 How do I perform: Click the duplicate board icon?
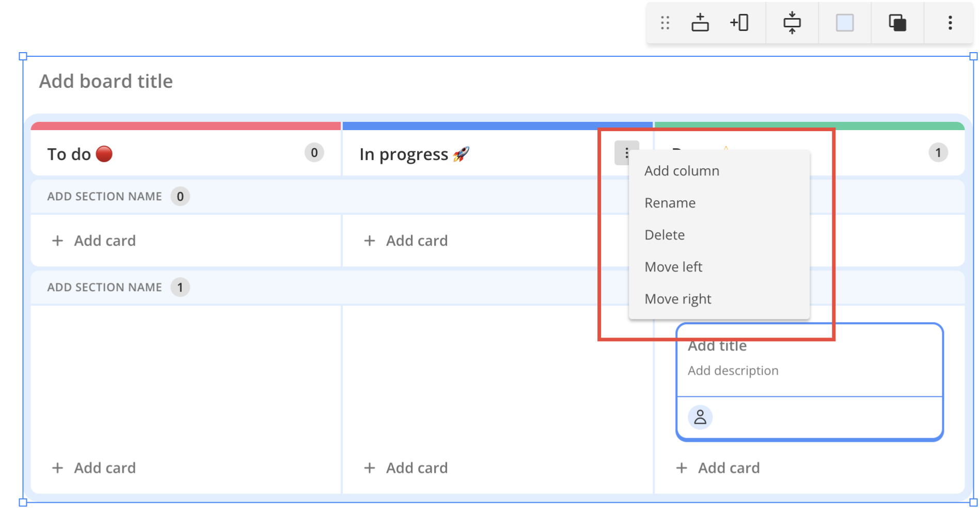coord(897,23)
